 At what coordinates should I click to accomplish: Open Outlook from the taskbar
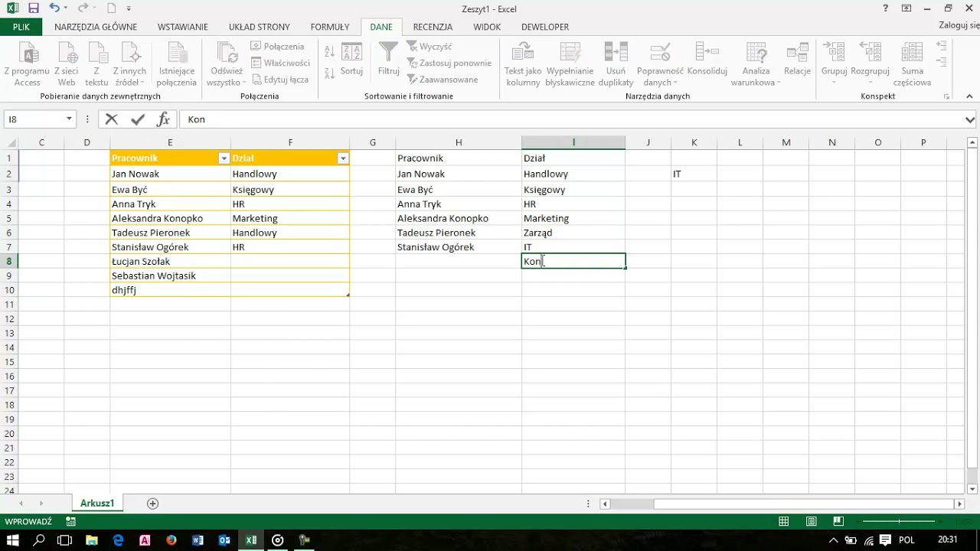(x=224, y=540)
